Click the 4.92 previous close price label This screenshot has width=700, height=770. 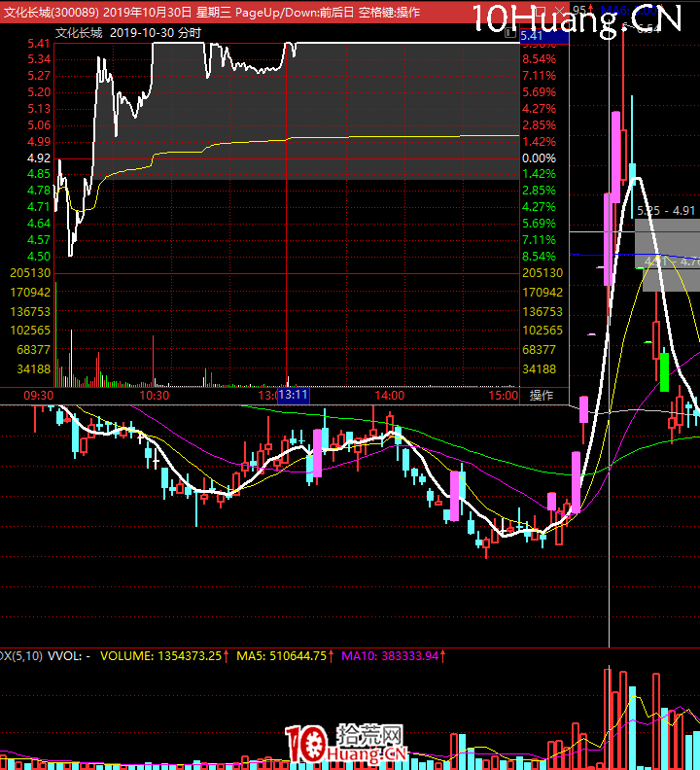point(39,158)
